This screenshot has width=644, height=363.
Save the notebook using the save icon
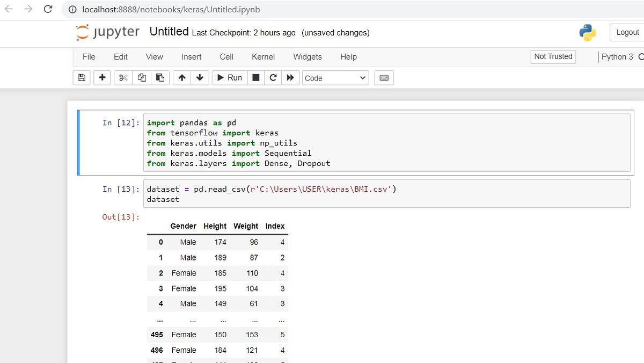pos(81,77)
